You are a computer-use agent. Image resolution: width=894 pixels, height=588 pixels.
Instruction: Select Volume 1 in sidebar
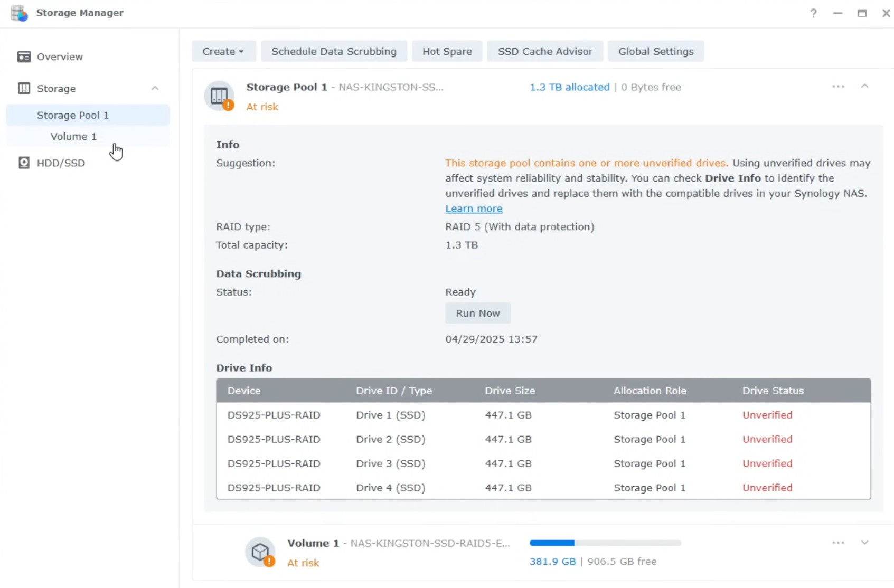tap(88, 136)
